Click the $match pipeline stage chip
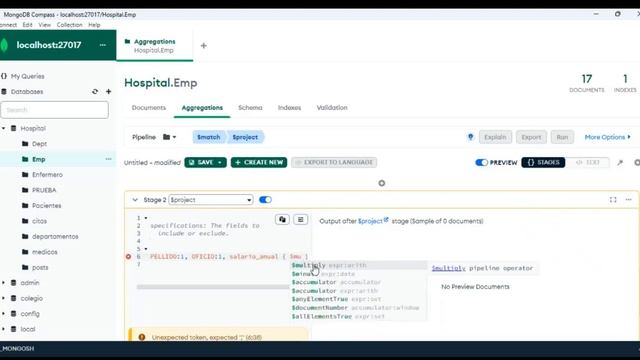The image size is (640, 360). 209,137
